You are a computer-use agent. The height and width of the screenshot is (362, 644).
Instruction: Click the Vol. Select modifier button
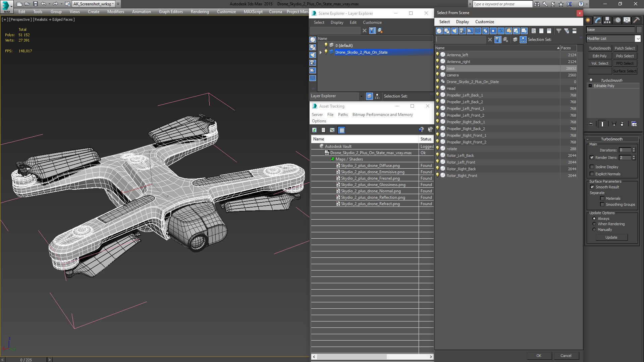[599, 63]
